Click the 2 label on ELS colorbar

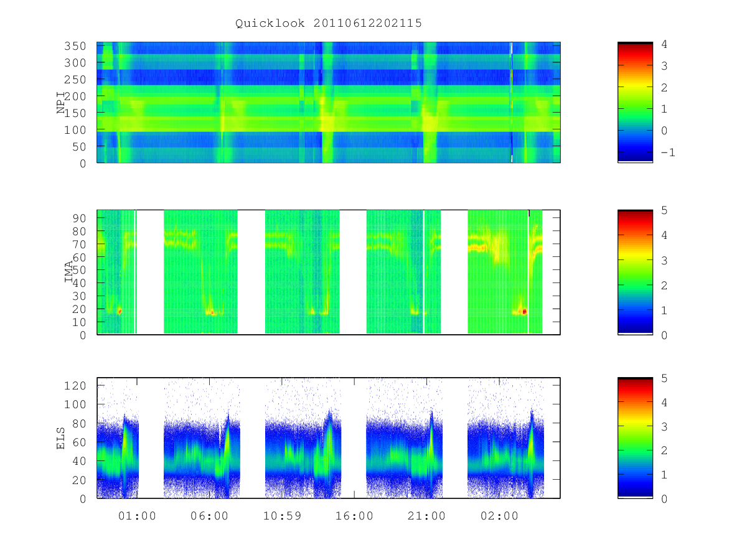pos(664,450)
